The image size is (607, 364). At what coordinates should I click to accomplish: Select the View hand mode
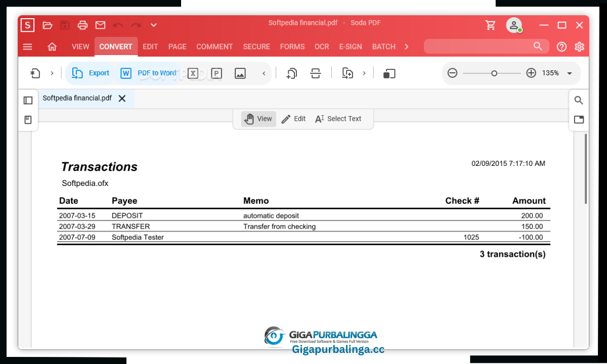click(x=258, y=119)
